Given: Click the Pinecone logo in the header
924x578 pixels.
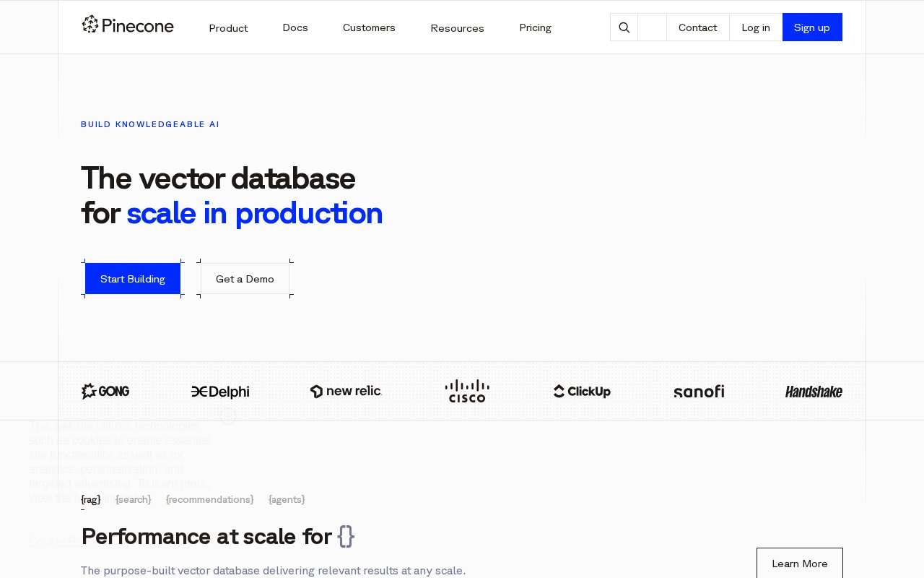Looking at the screenshot, I should coord(128,25).
